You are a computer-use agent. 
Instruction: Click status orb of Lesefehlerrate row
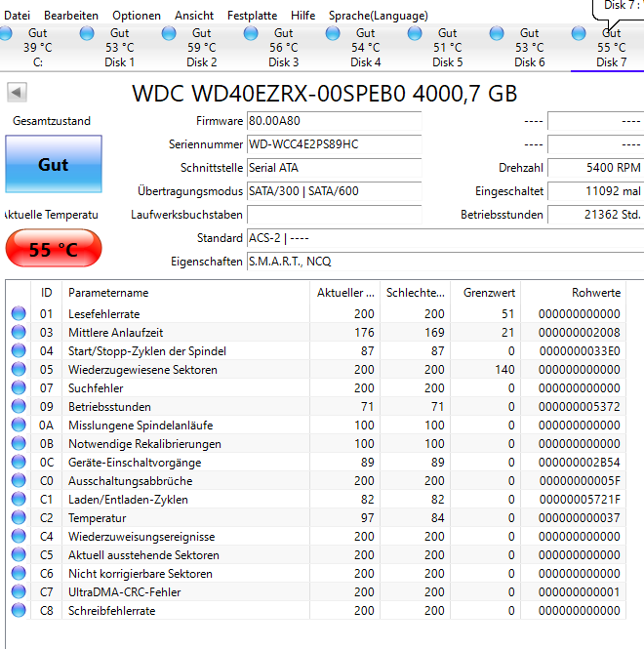pyautogui.click(x=19, y=313)
